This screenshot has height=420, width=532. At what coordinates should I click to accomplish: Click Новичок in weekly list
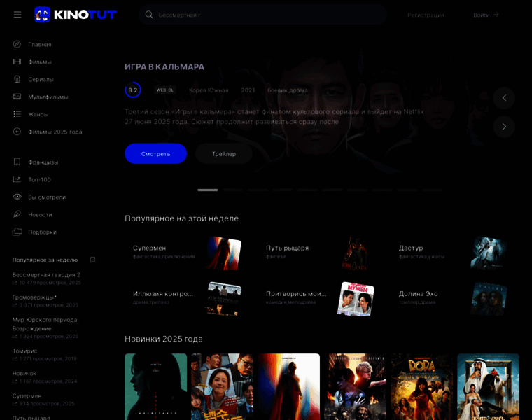(x=24, y=373)
